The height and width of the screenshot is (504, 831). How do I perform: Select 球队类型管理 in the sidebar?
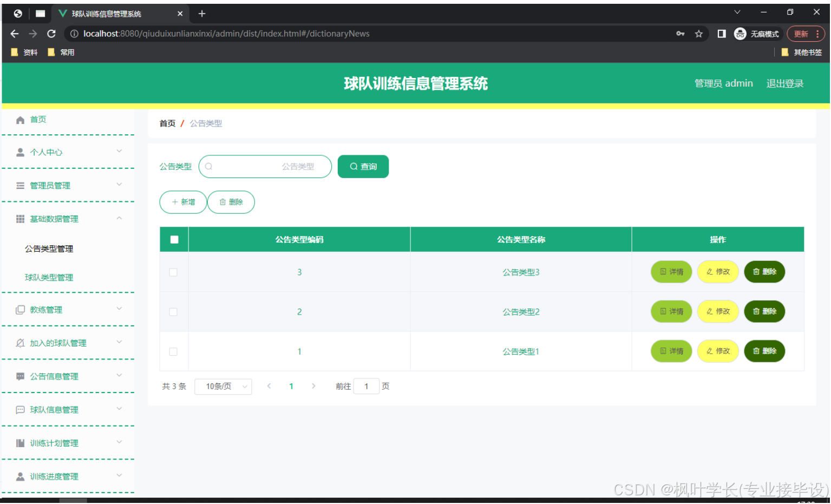(x=49, y=278)
